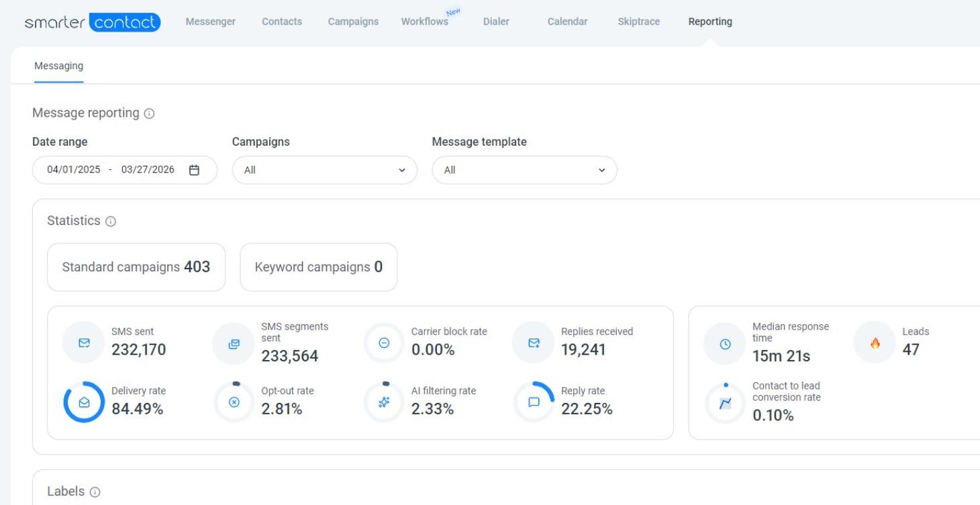Viewport: 980px width, 505px height.
Task: Navigate to Skiptrace
Action: click(638, 21)
